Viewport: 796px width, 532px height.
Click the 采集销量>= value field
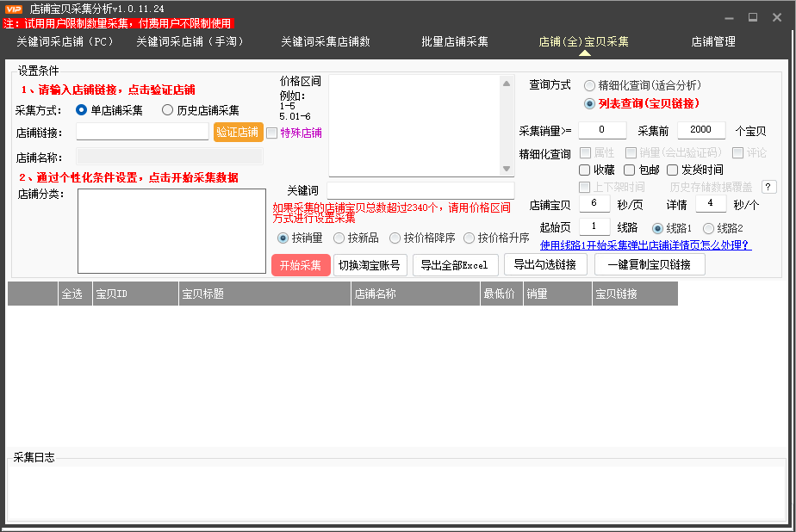point(602,130)
